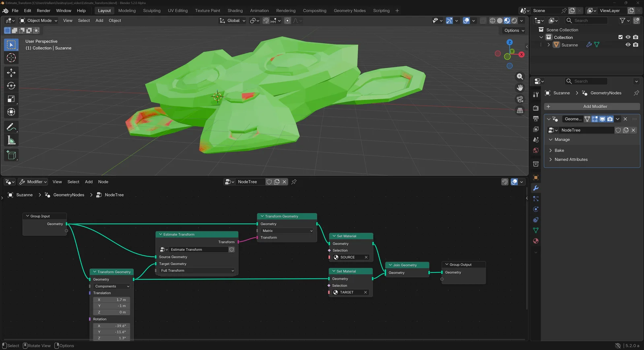This screenshot has width=644, height=350.
Task: Open the viewport Object menu
Action: (x=115, y=21)
